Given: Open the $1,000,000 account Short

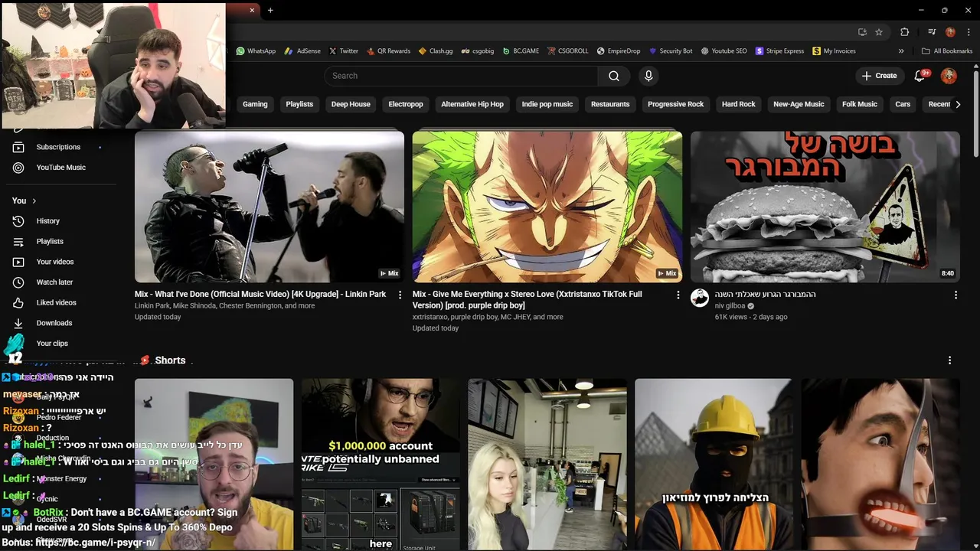Looking at the screenshot, I should point(381,465).
